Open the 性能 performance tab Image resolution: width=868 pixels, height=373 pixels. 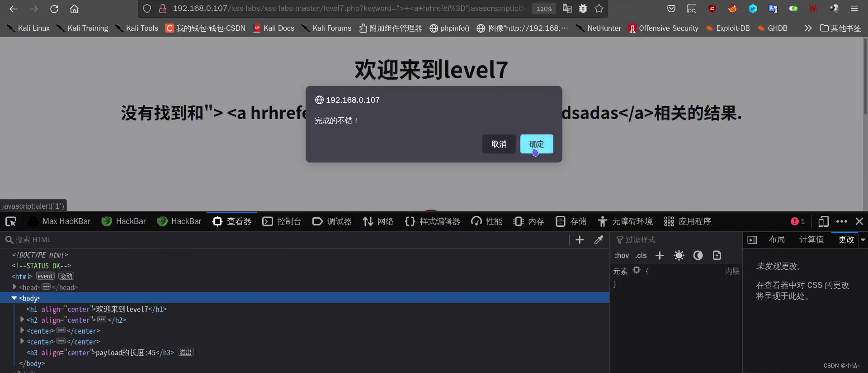click(486, 221)
